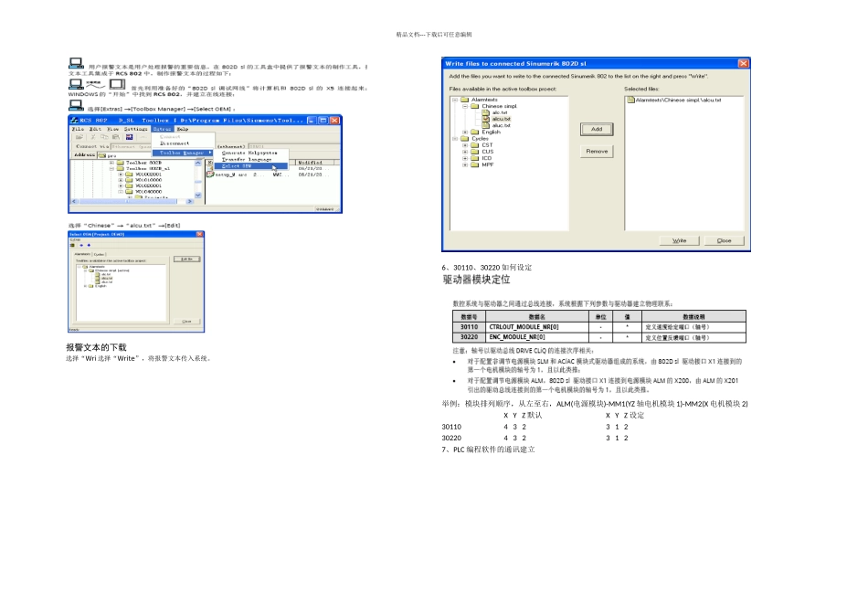Image resolution: width=868 pixels, height=614 pixels.
Task: Click the blue left-arrow icon in Select OEM toolbar
Action: click(x=81, y=245)
